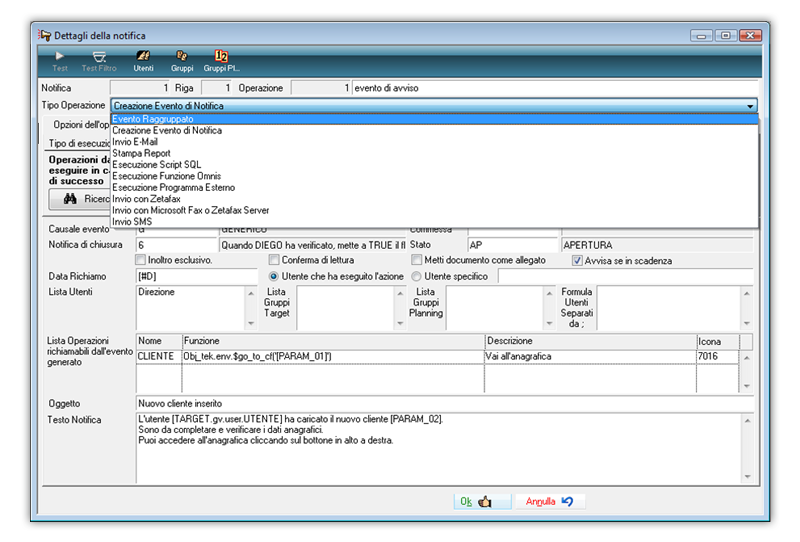
Task: Click the Oggetto text field
Action: pyautogui.click(x=444, y=404)
